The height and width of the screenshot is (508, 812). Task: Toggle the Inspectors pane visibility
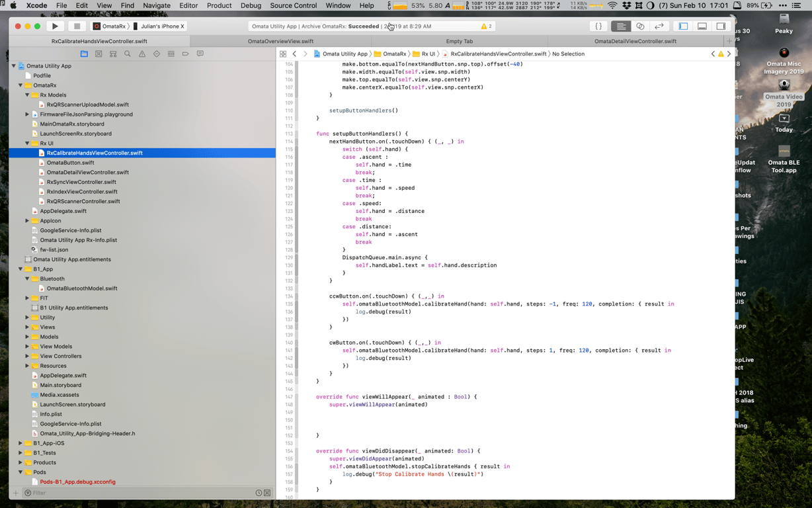(721, 26)
